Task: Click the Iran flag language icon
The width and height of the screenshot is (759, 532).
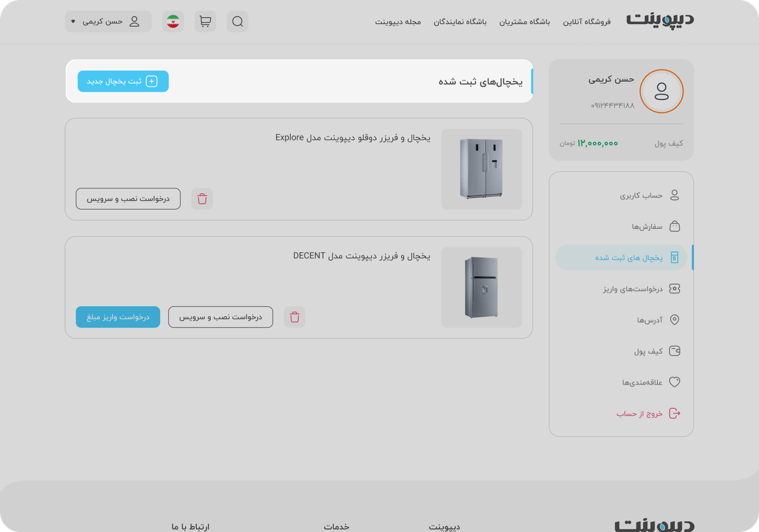Action: [173, 22]
